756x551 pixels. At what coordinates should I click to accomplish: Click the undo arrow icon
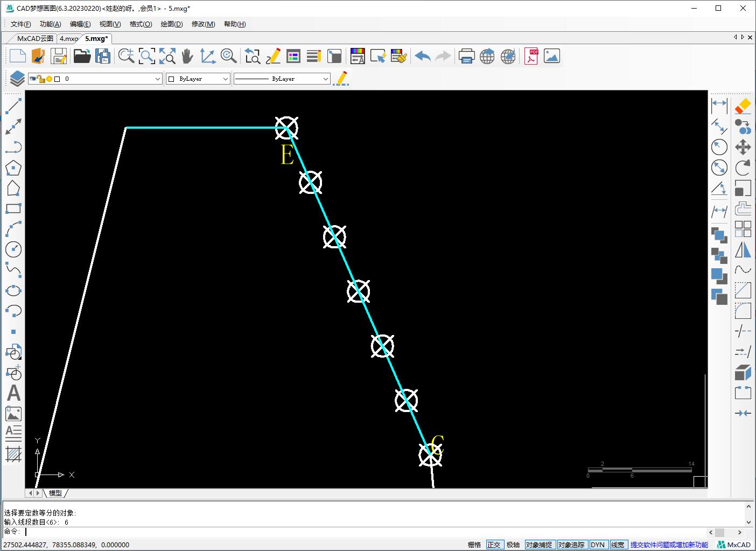[423, 56]
